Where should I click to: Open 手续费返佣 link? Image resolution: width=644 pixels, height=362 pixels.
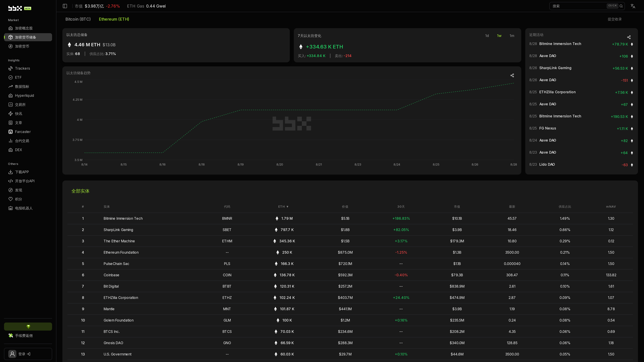[28, 335]
